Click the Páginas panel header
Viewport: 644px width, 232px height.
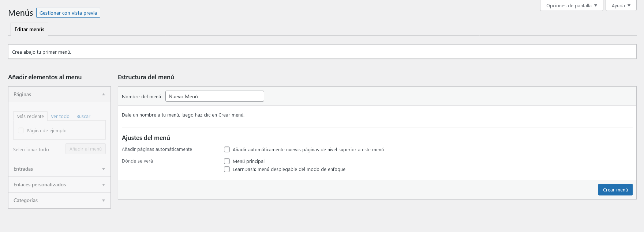click(x=55, y=94)
